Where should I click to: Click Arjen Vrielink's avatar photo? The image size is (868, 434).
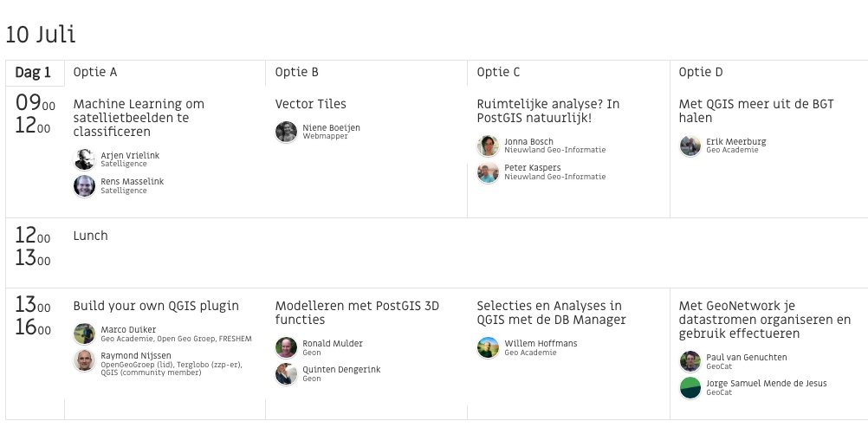[x=84, y=159]
